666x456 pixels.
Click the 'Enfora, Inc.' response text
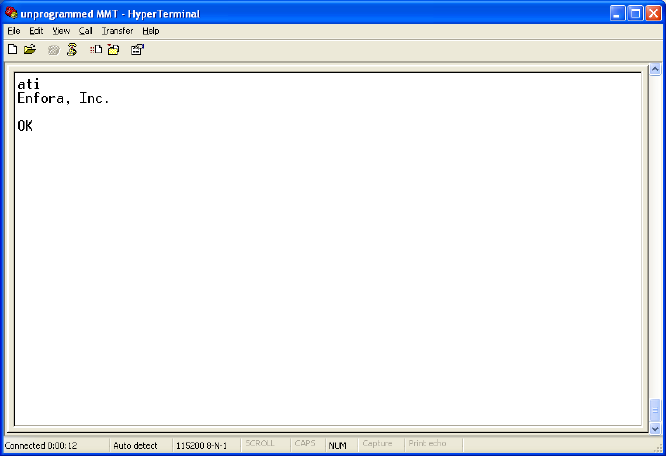pyautogui.click(x=63, y=99)
